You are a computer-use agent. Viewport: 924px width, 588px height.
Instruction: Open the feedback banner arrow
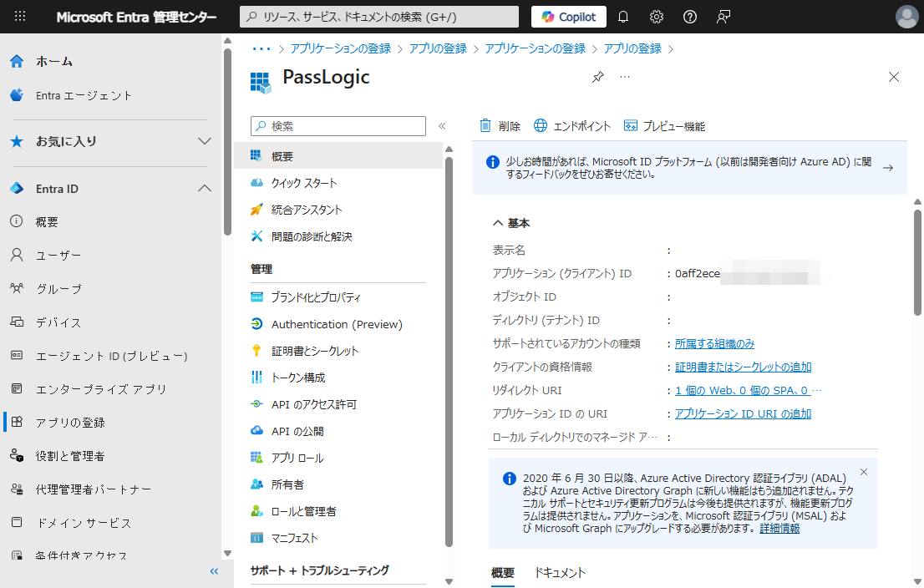888,168
